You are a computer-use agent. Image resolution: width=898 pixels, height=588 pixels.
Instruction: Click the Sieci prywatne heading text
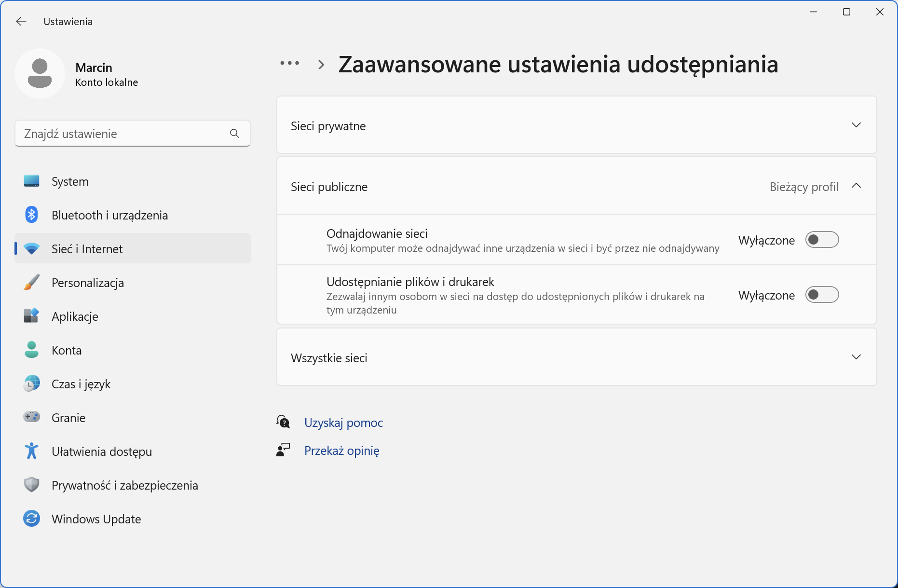point(328,126)
